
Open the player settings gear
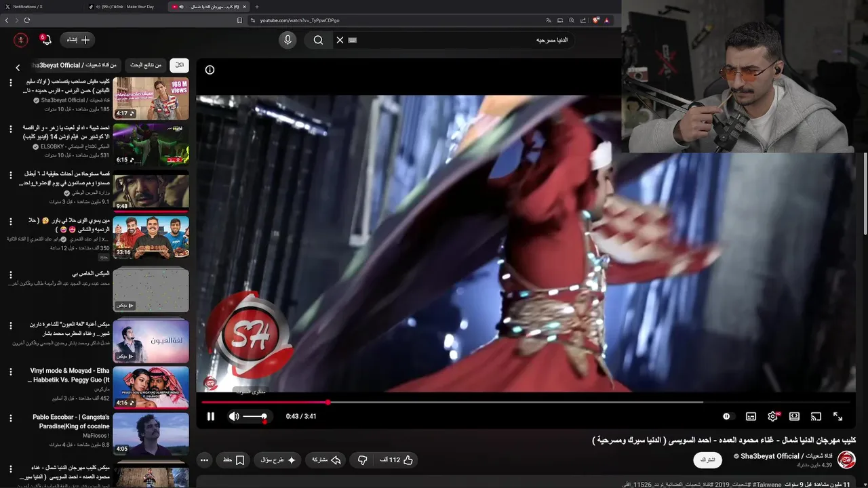pyautogui.click(x=772, y=416)
